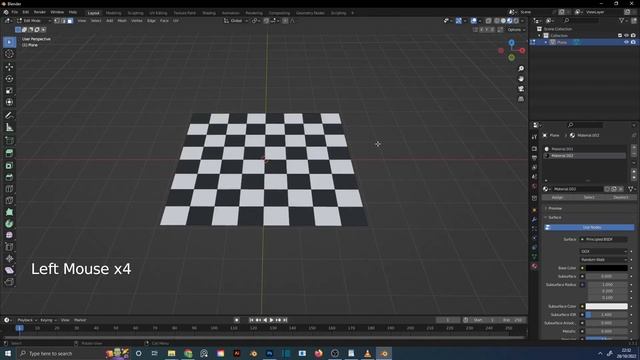Enable face select mode
Viewport: 640px width, 360px height.
tap(70, 20)
